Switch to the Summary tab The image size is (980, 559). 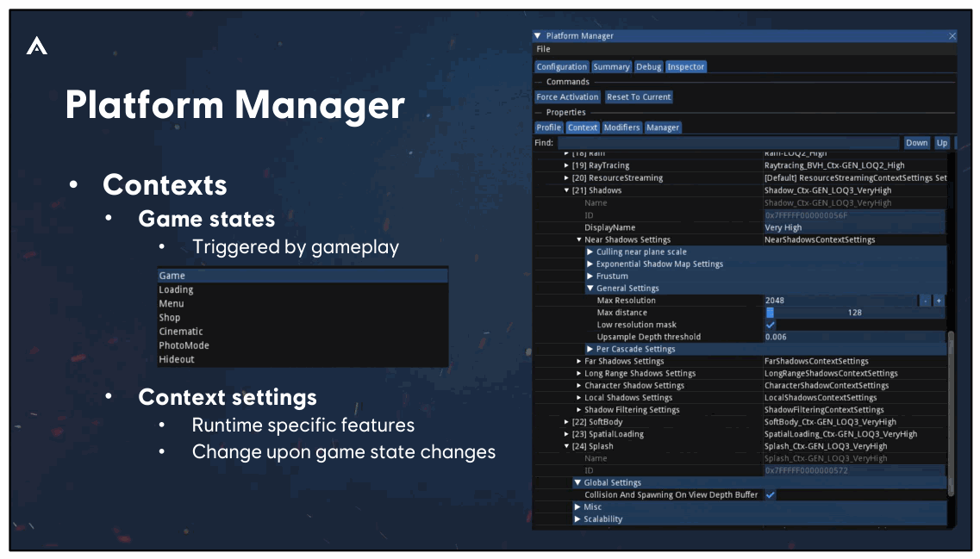[611, 67]
